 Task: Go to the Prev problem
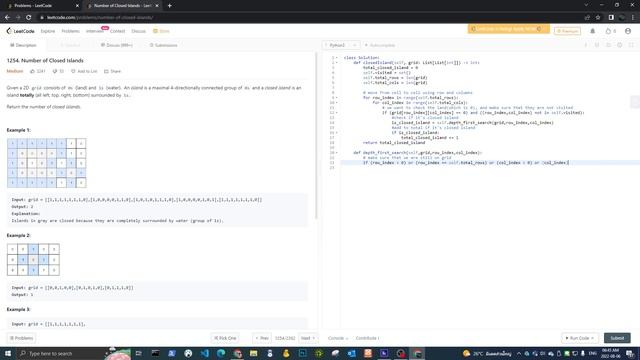click(262, 338)
